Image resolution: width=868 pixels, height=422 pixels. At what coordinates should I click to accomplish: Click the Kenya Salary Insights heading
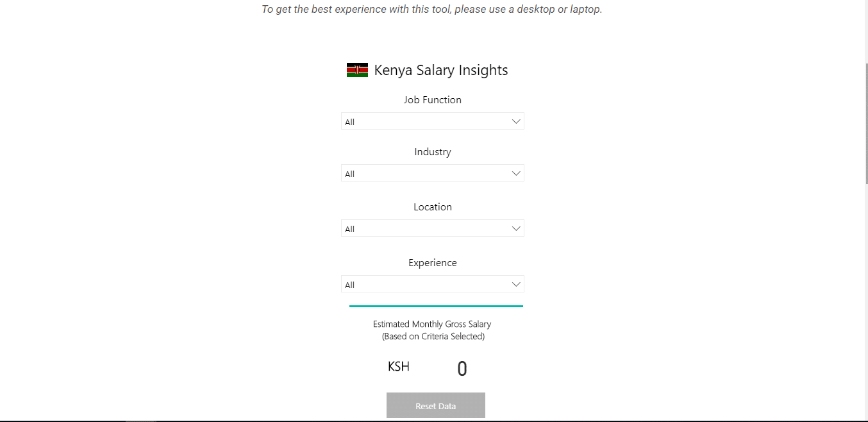[441, 70]
